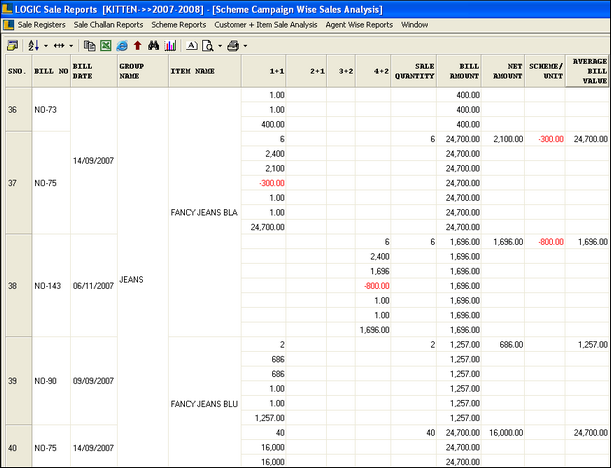611x468 pixels.
Task: Export report to Excel icon
Action: click(106, 46)
